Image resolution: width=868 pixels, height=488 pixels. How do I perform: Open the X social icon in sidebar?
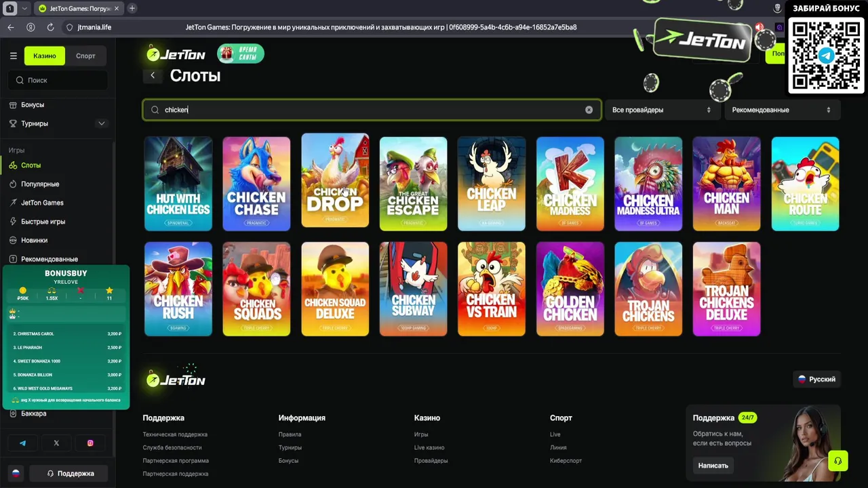pyautogui.click(x=56, y=443)
